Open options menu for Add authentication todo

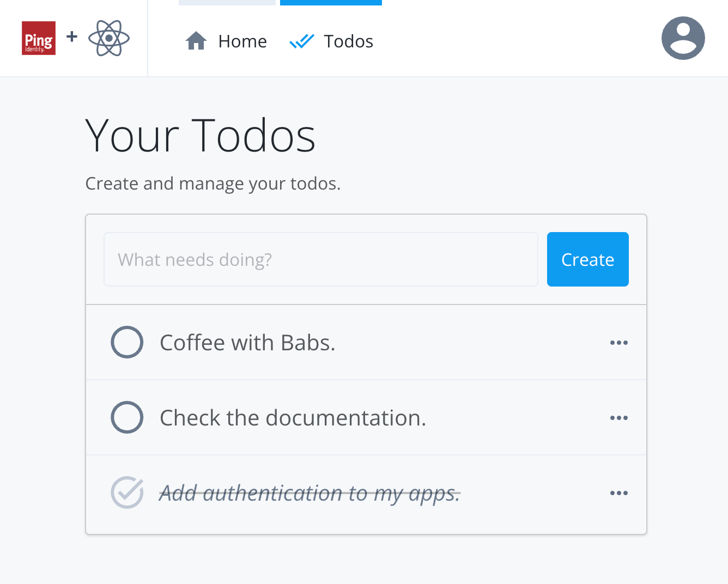[619, 492]
